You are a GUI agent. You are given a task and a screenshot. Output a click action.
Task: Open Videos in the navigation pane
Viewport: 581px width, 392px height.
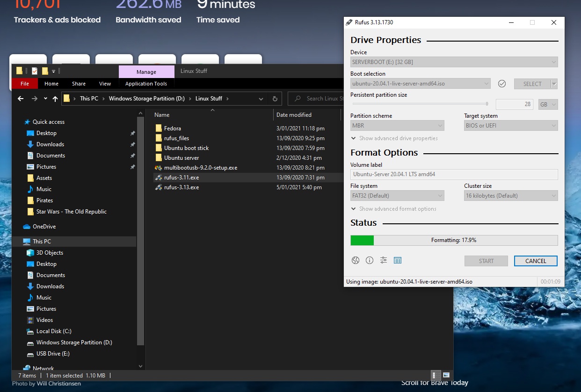(44, 320)
